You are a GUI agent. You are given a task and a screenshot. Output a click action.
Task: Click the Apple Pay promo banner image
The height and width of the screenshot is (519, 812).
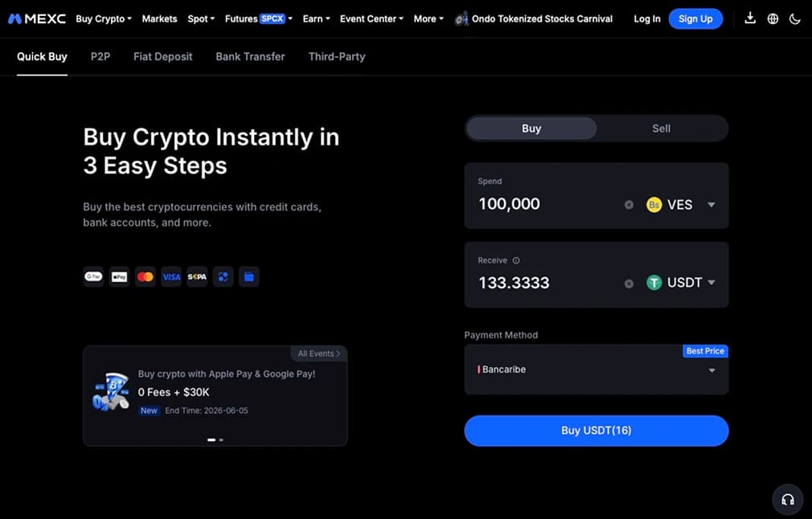tap(110, 392)
